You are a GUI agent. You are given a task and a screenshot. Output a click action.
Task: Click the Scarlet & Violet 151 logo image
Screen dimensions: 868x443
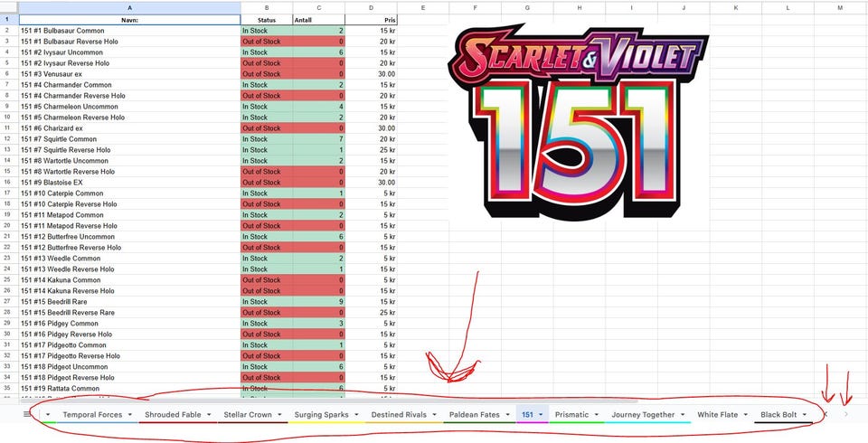point(579,122)
